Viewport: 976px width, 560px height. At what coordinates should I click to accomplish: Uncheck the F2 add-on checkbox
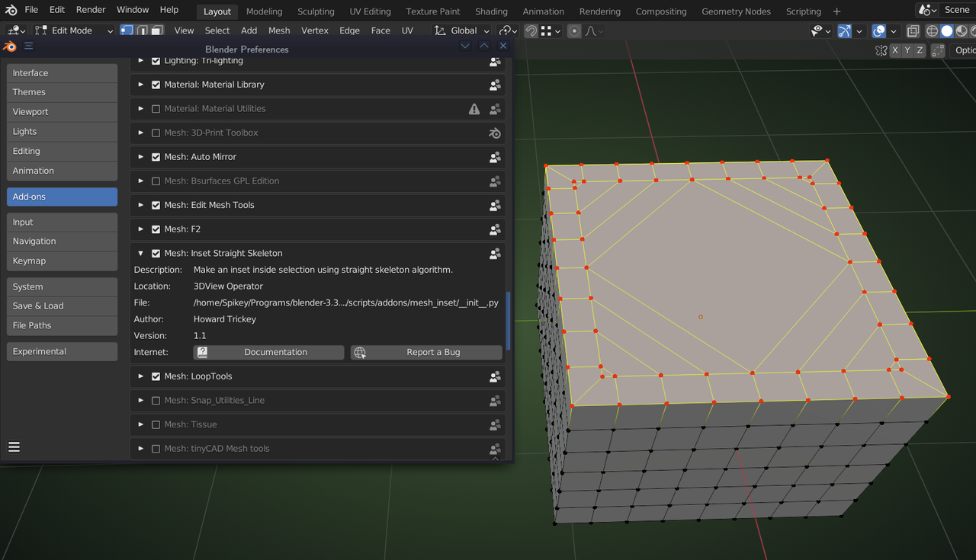tap(156, 229)
